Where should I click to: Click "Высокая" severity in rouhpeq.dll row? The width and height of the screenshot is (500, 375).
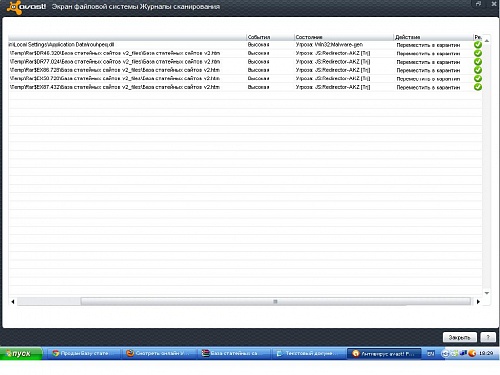(x=258, y=45)
